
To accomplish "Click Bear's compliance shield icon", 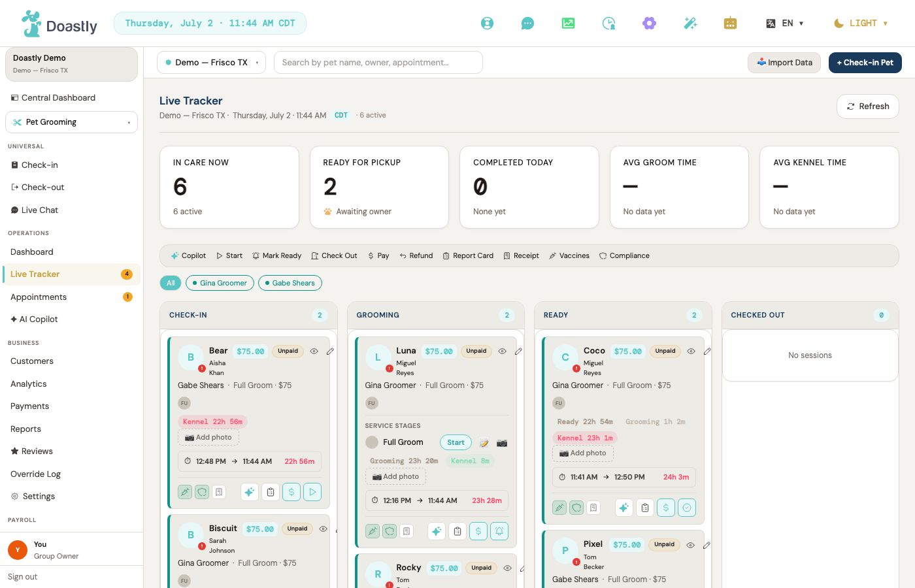I will pos(202,492).
